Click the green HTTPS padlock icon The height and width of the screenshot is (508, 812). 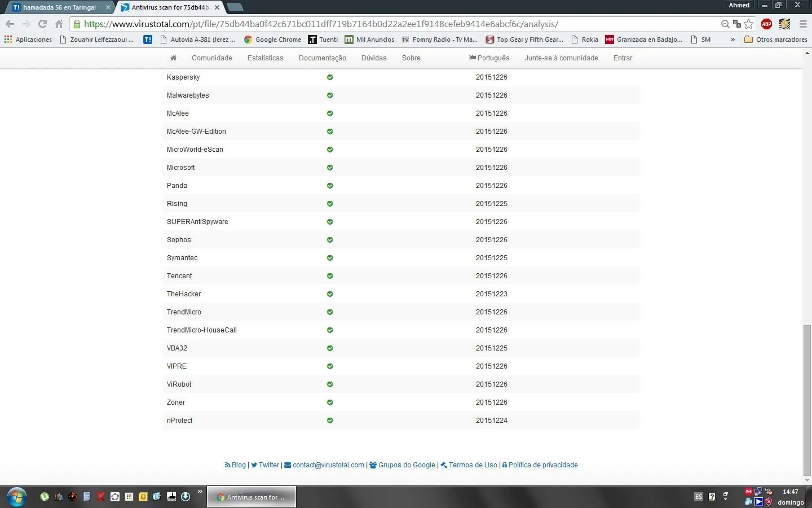pos(77,24)
